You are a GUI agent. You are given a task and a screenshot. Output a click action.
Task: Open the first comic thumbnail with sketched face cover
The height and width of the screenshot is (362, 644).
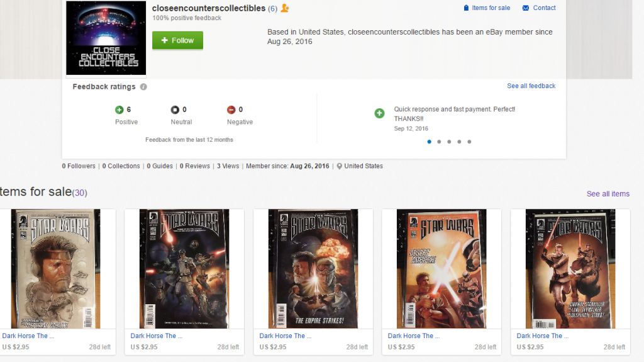point(55,269)
